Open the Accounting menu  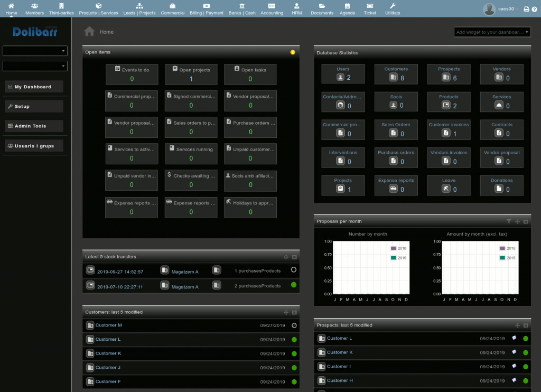[x=272, y=10]
